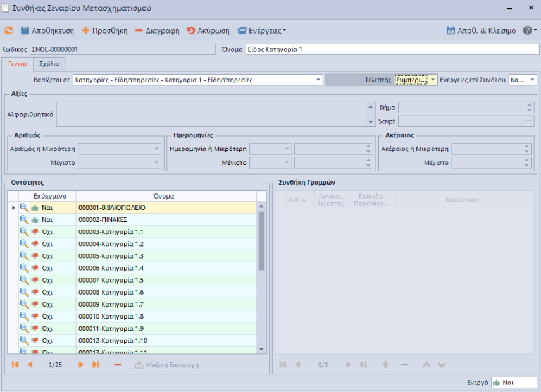Image resolution: width=541 pixels, height=392 pixels.
Task: Click magnifier icon for 000001-ΒΙΒΛΙΟΠΩΛΕΙΟ row
Action: pyautogui.click(x=24, y=207)
